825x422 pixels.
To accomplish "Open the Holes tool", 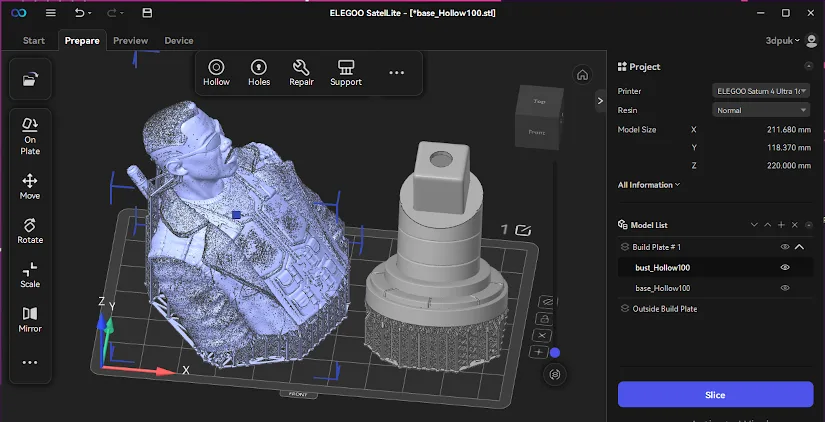I will click(x=259, y=73).
